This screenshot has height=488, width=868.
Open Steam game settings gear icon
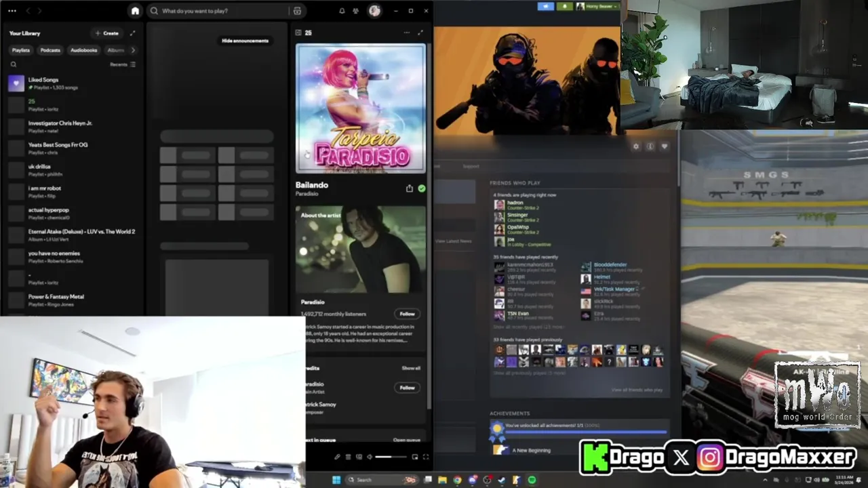pos(636,146)
